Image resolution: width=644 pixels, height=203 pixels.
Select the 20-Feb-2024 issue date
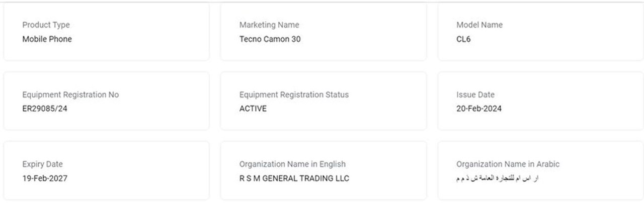(x=479, y=109)
